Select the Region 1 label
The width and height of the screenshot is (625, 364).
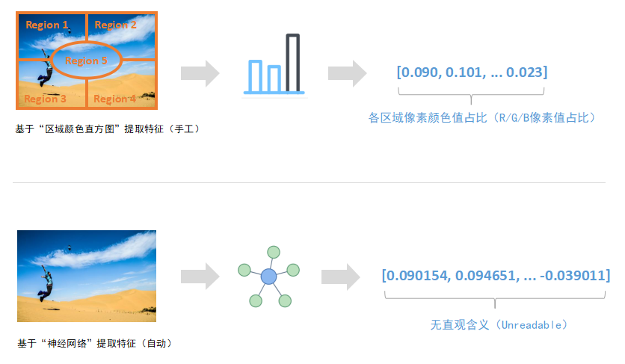tap(47, 25)
